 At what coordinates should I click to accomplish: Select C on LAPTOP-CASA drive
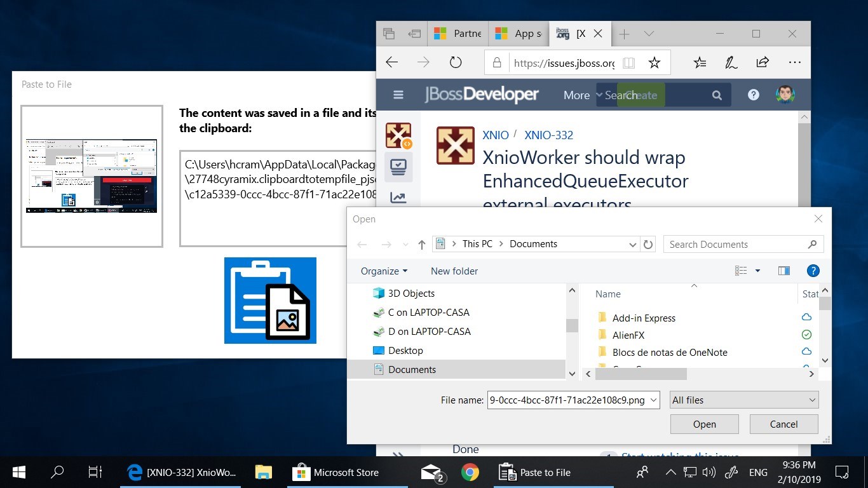[429, 312]
